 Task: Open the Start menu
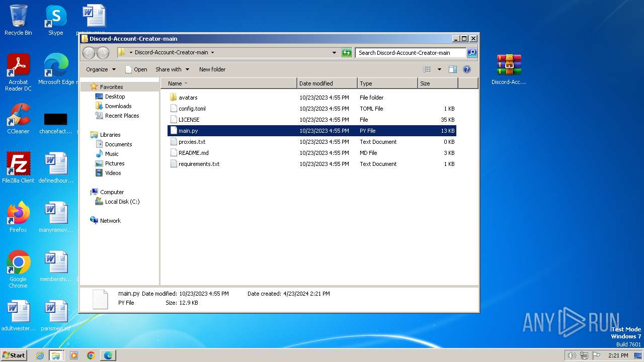(x=14, y=355)
